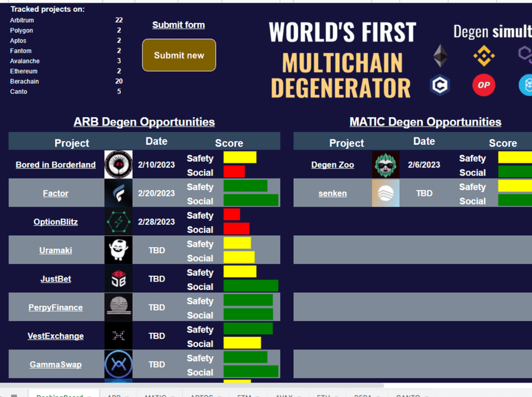Open the Factor project link
Image resolution: width=532 pixels, height=397 pixels.
56,193
